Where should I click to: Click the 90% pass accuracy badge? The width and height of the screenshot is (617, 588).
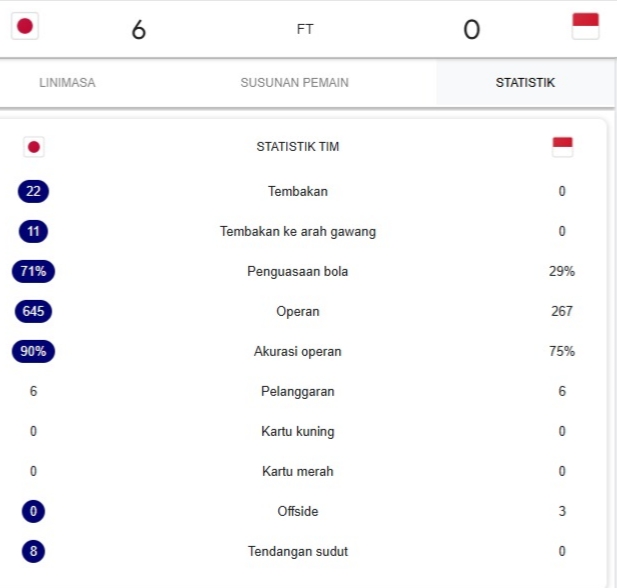[x=33, y=351]
